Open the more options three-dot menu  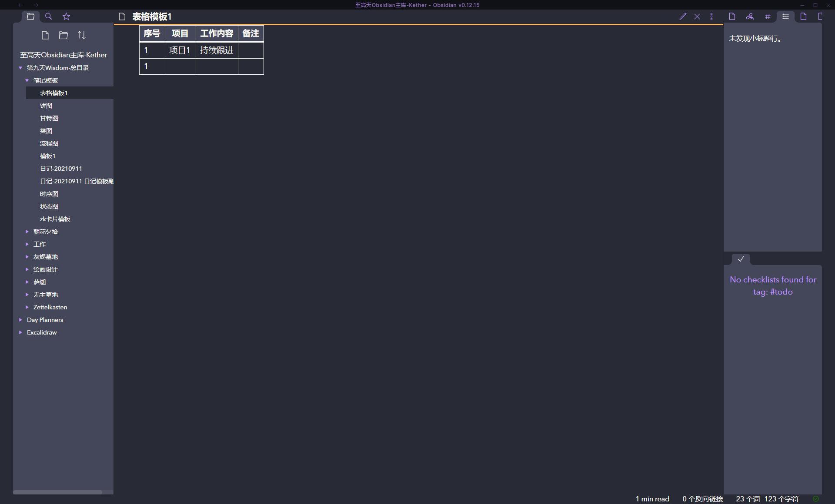point(711,17)
